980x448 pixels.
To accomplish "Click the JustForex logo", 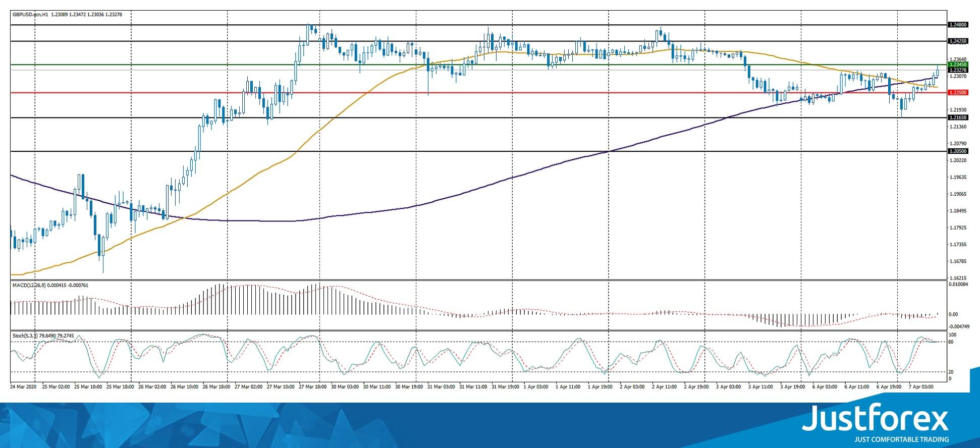I will [x=876, y=419].
